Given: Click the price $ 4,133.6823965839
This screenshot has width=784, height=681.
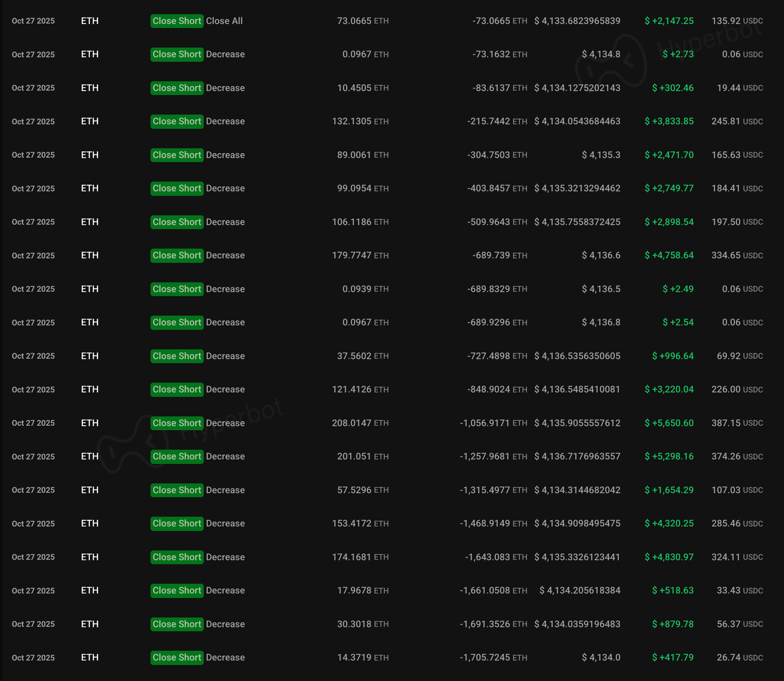Looking at the screenshot, I should click(x=577, y=21).
